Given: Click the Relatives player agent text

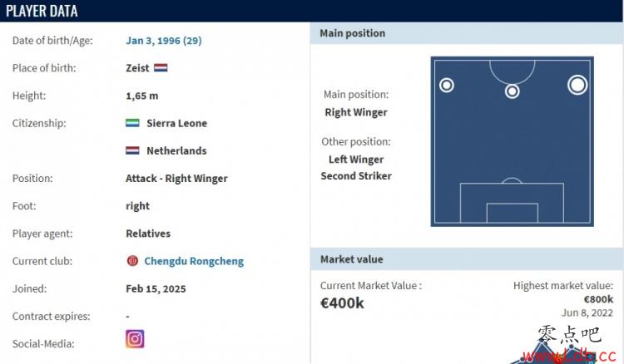Looking at the screenshot, I should point(148,234).
